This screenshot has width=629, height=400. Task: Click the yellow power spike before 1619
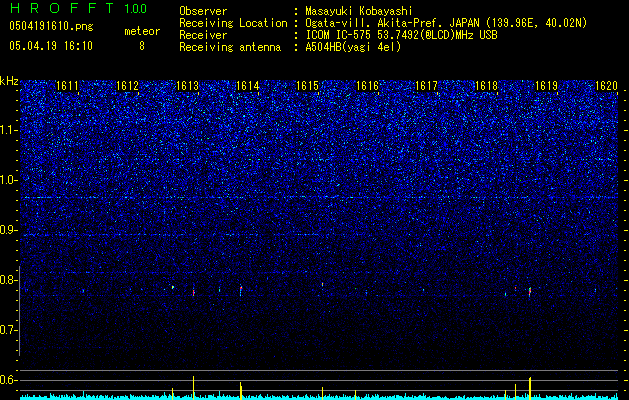(530, 388)
